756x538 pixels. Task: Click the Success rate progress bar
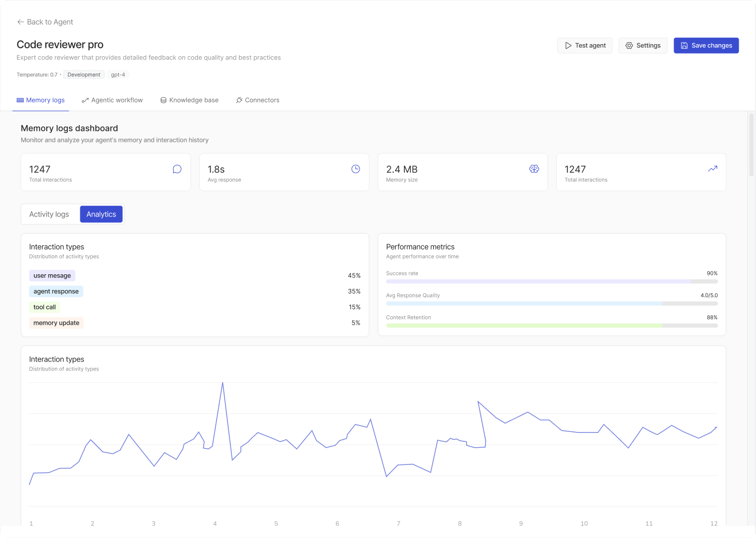click(x=552, y=282)
